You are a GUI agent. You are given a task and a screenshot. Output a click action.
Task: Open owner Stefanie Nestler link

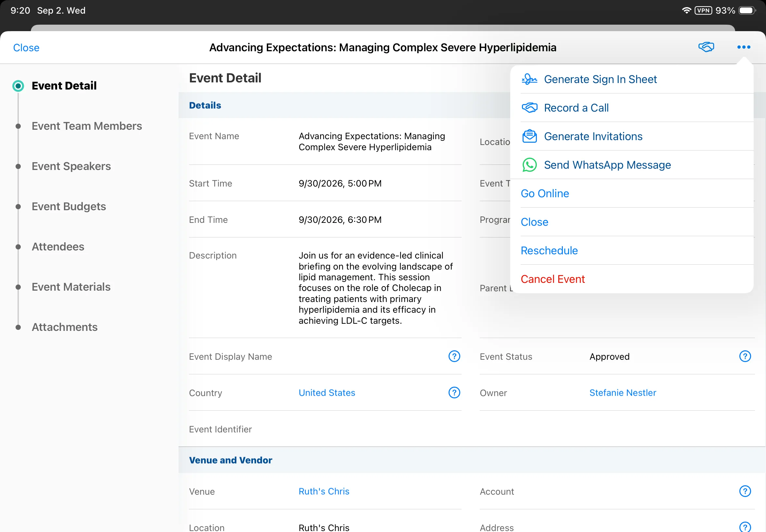(x=623, y=393)
